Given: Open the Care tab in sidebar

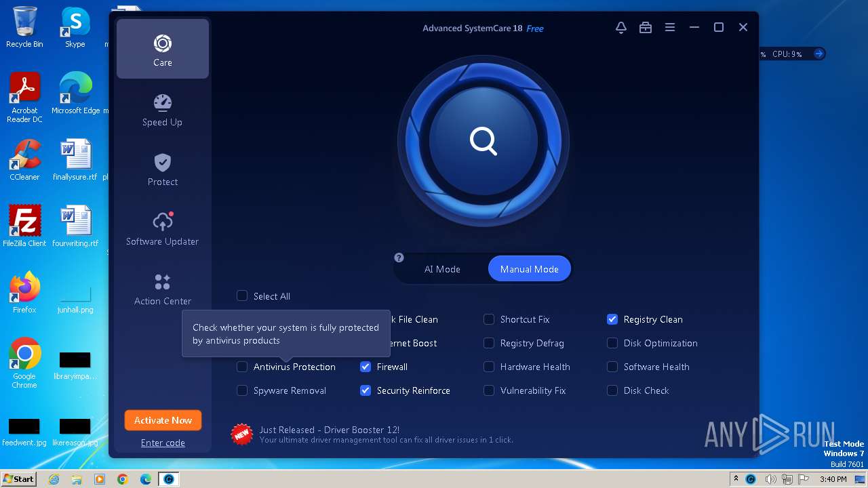Looking at the screenshot, I should tap(163, 49).
